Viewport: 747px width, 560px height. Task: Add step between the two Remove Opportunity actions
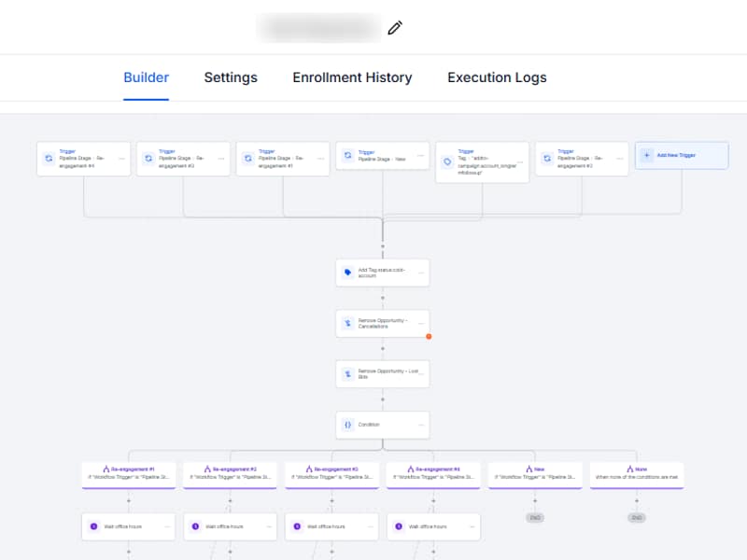coord(383,348)
